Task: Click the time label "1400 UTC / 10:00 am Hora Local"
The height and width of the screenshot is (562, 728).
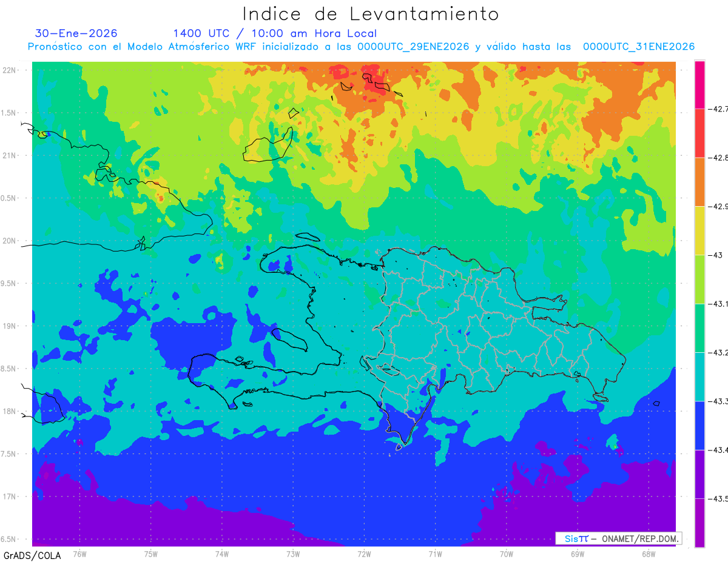Action: (275, 34)
